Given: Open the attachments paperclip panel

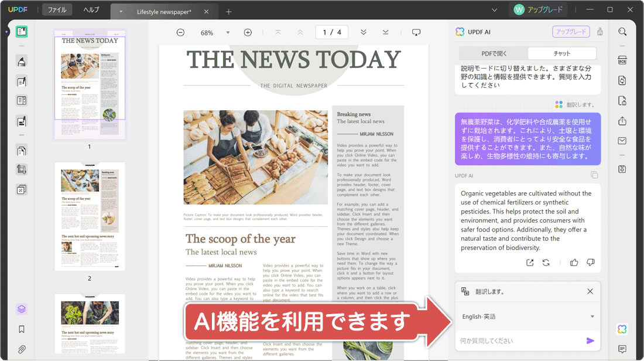Looking at the screenshot, I should tap(22, 349).
